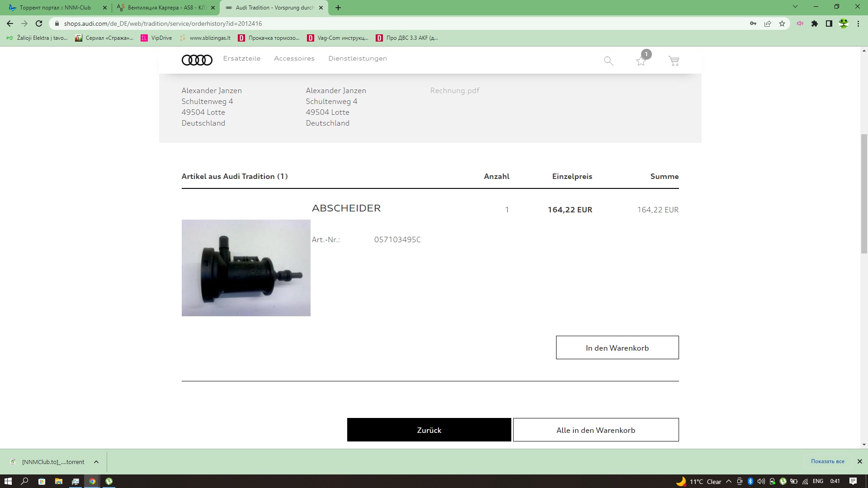Open Chrome extensions puzzle icon

(815, 23)
